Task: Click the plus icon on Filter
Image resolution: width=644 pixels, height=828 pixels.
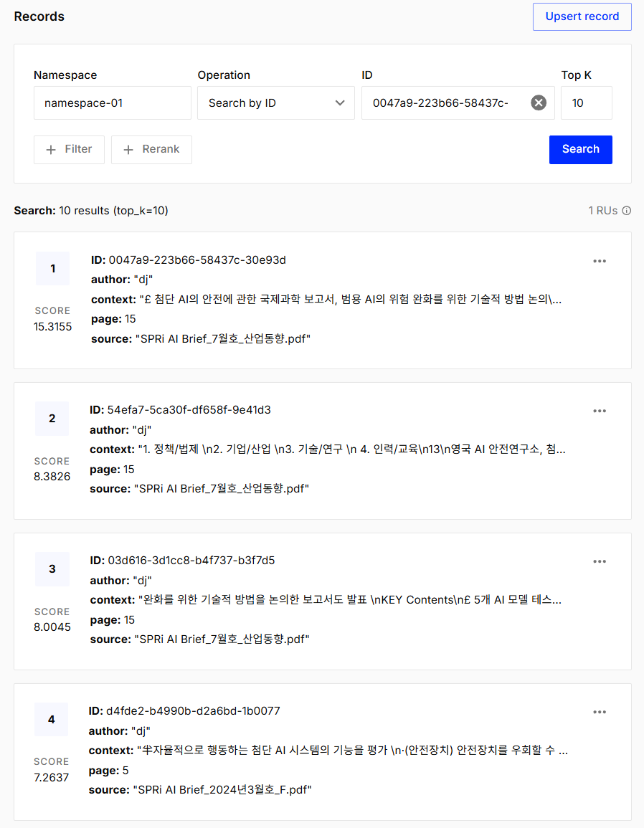Action: tap(51, 149)
